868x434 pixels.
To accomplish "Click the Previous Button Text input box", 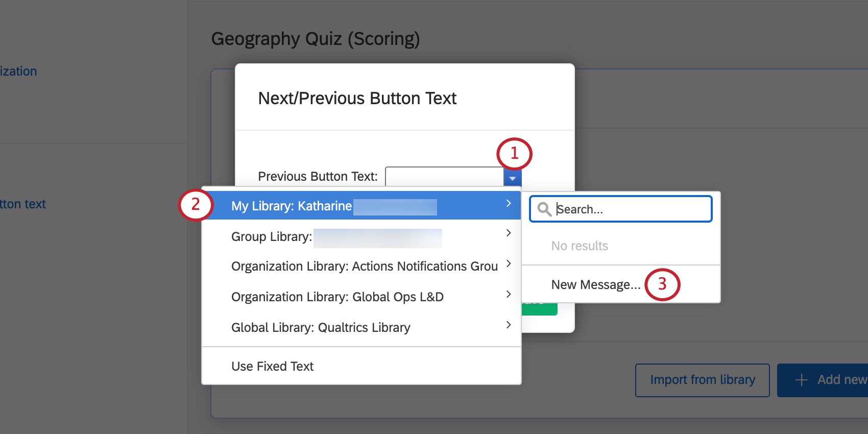I will click(444, 177).
